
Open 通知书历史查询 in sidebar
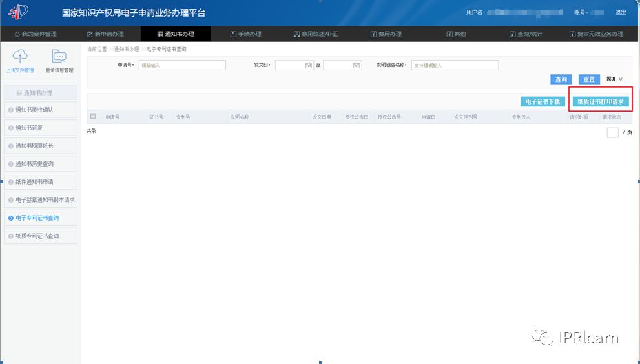[41, 164]
